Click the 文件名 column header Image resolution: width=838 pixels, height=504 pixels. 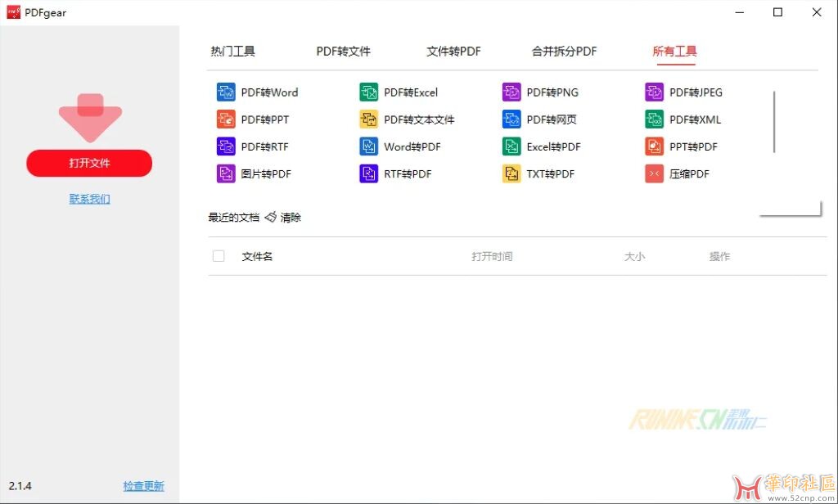[x=257, y=257]
